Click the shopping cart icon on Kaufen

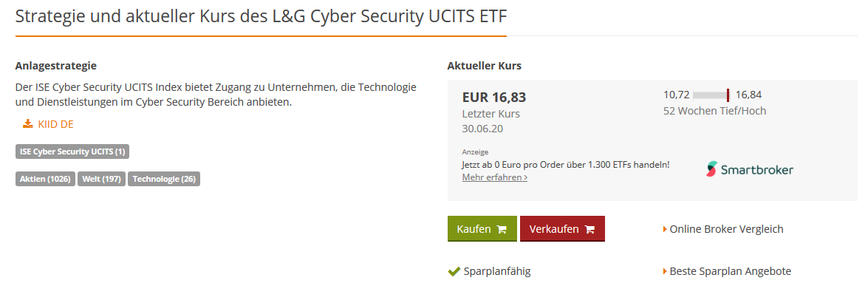tap(502, 229)
